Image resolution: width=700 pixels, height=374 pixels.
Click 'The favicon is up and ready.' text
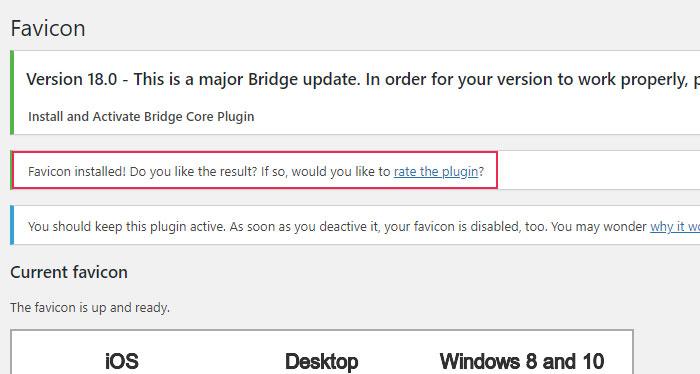[x=90, y=308]
